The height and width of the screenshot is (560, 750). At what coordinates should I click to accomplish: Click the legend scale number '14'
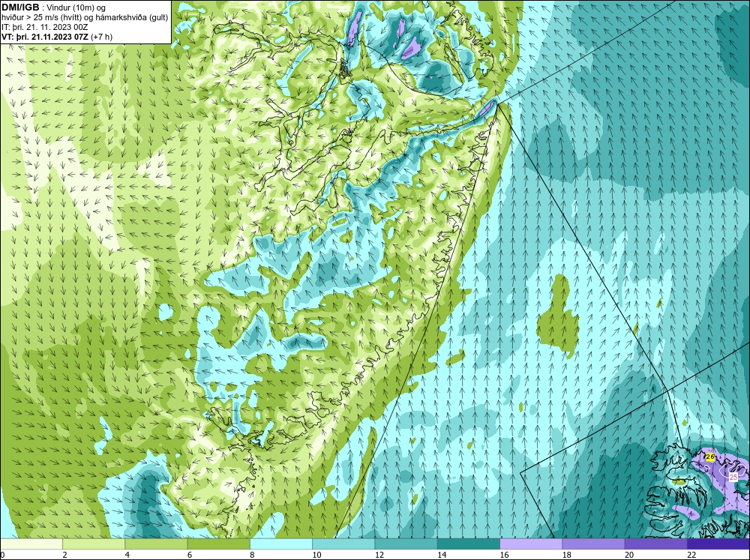coord(442,555)
